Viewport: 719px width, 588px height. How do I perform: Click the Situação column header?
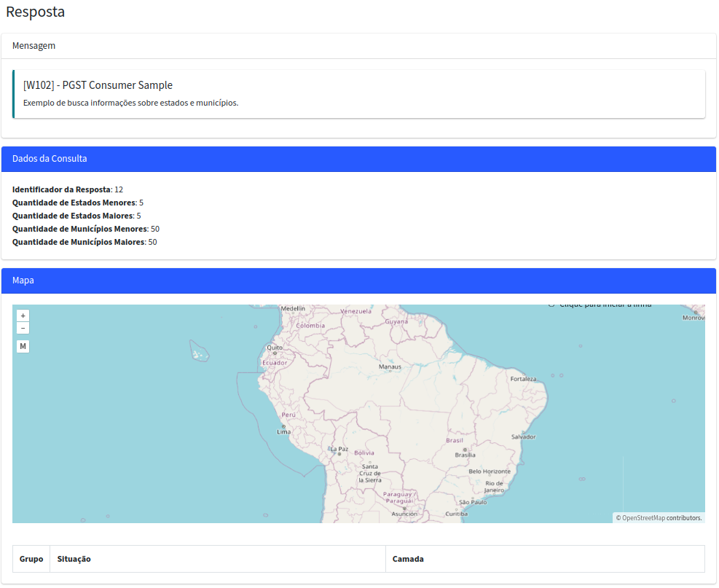coord(74,559)
